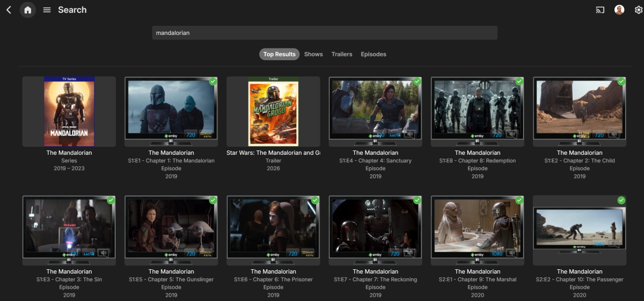Click the 2019 – 2023 series year text
The width and height of the screenshot is (644, 301).
[x=69, y=168]
